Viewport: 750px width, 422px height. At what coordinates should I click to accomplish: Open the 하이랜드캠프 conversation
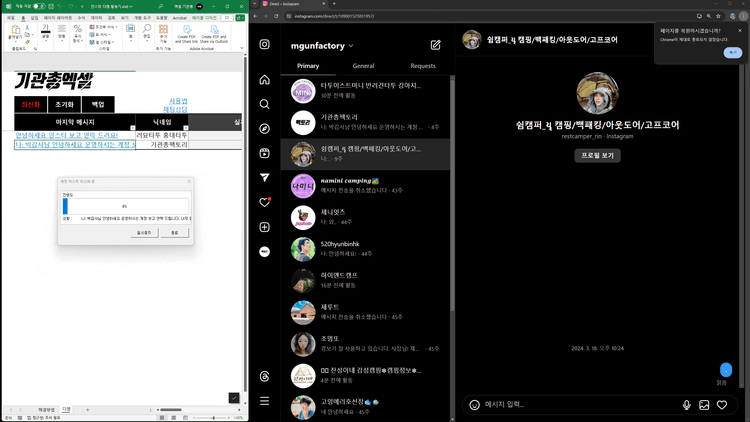pos(365,280)
